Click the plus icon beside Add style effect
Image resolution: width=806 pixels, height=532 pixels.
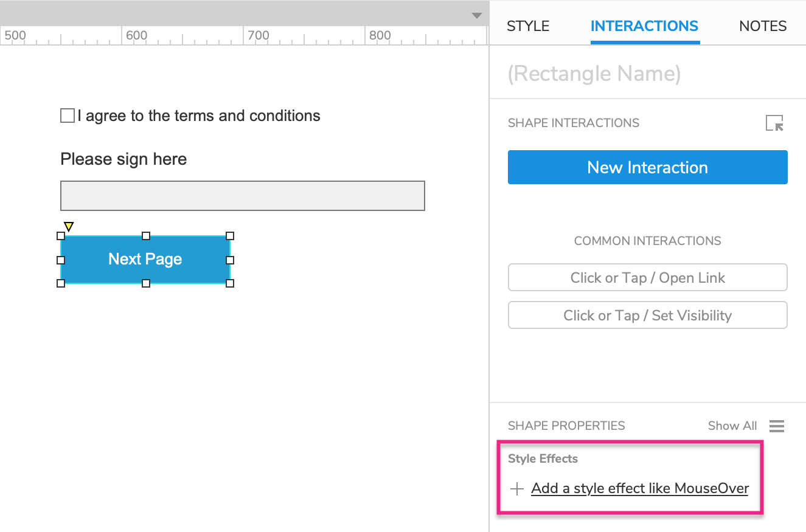(x=516, y=489)
